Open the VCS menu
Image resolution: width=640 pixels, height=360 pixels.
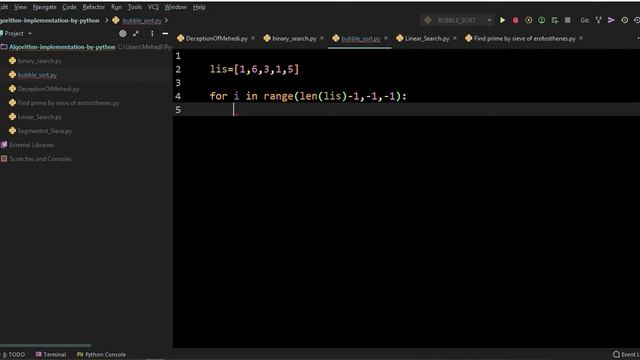[153, 7]
